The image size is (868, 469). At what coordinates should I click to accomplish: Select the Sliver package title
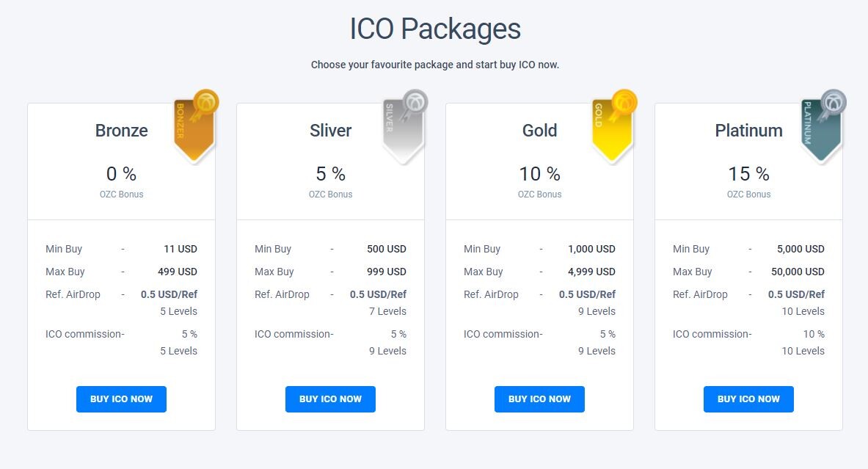click(x=330, y=131)
